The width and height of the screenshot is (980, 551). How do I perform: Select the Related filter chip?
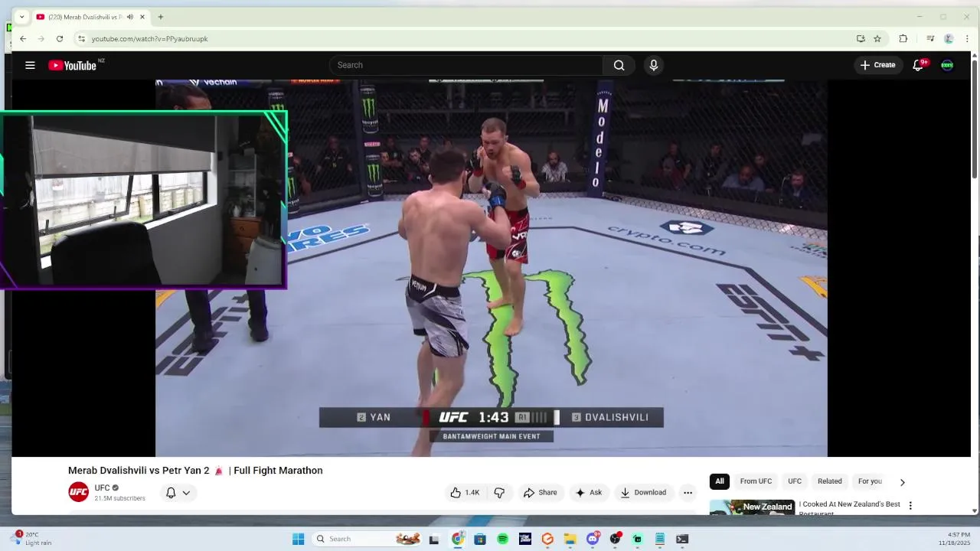coord(830,481)
